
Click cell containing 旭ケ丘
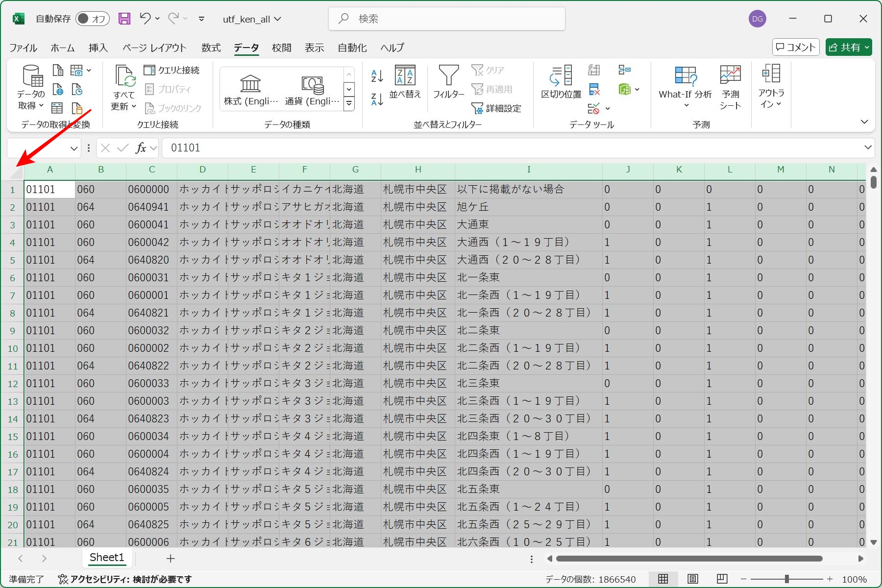point(529,207)
